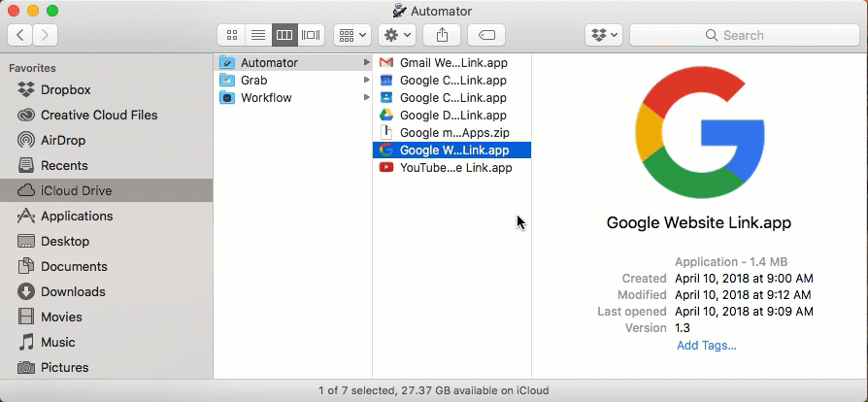The width and height of the screenshot is (868, 402).
Task: Open Downloads from the sidebar
Action: [x=73, y=291]
